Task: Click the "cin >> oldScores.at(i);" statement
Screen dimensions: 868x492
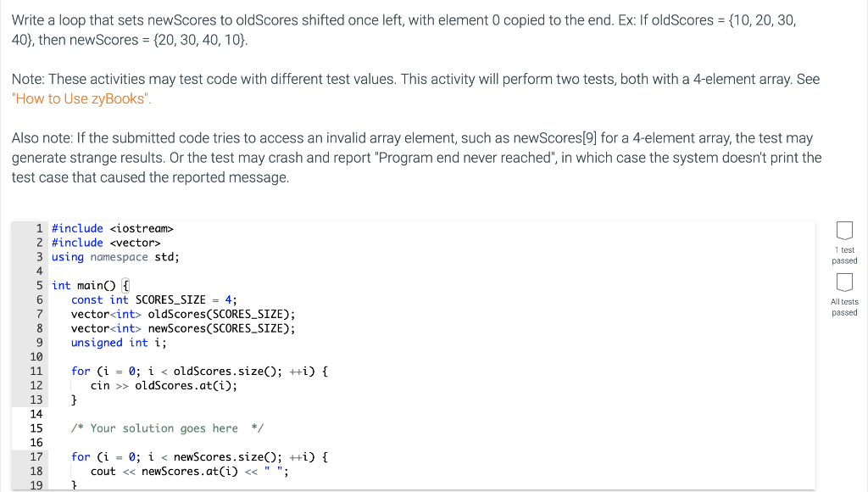Action: (164, 386)
